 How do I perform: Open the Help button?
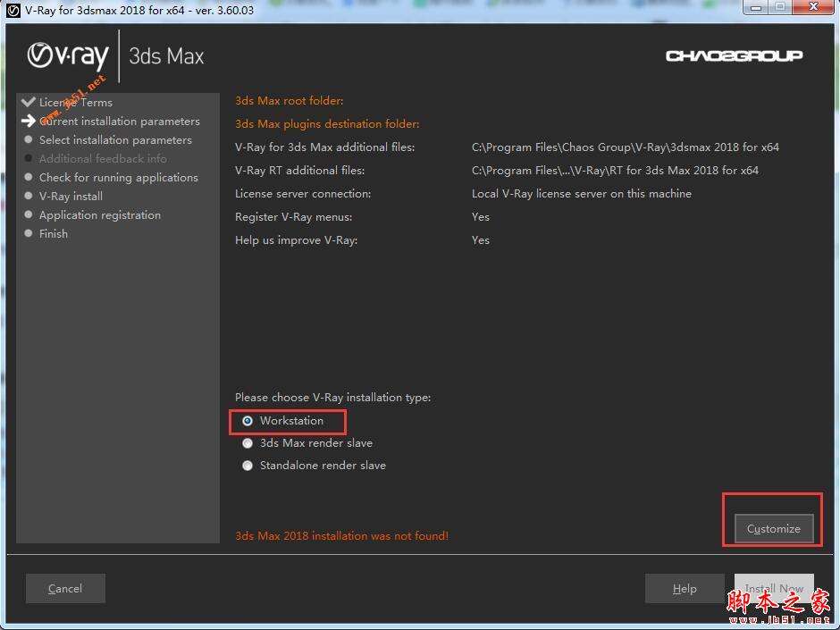pos(685,588)
